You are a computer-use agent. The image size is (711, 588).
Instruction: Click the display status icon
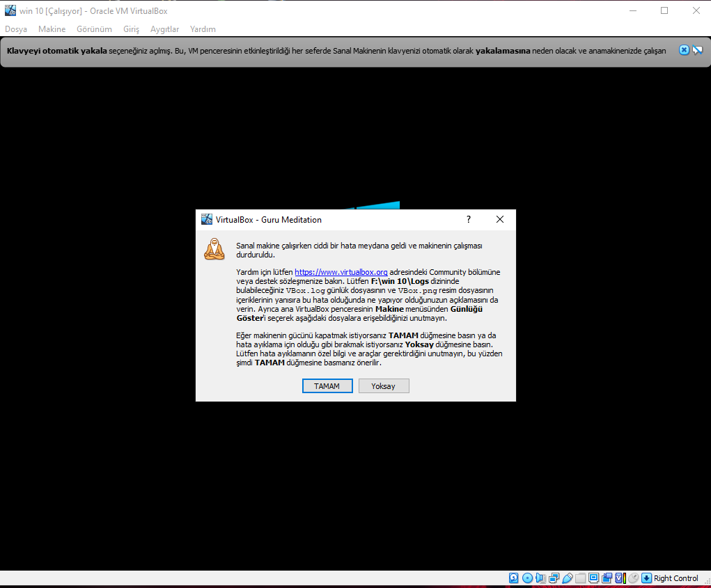tap(593, 578)
